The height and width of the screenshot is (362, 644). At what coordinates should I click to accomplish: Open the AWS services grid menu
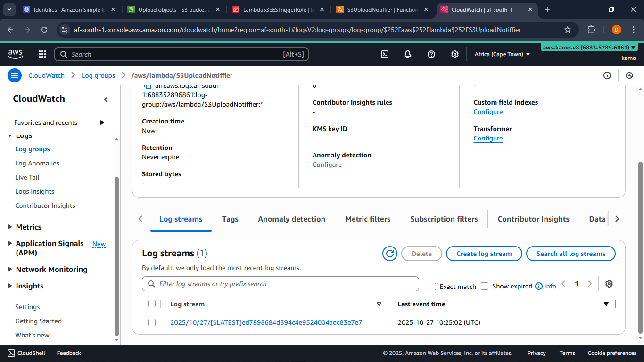(x=42, y=54)
